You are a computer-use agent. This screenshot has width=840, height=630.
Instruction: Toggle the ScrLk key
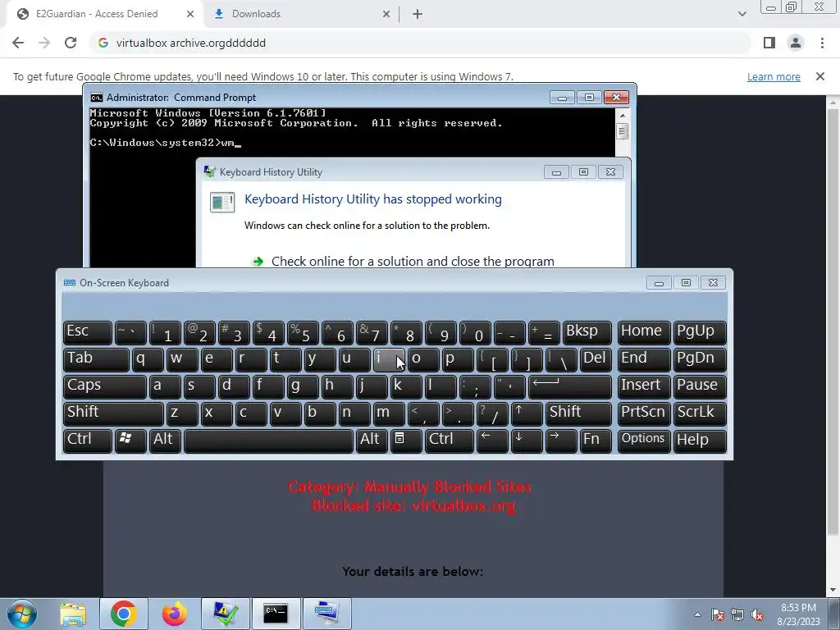700,413
